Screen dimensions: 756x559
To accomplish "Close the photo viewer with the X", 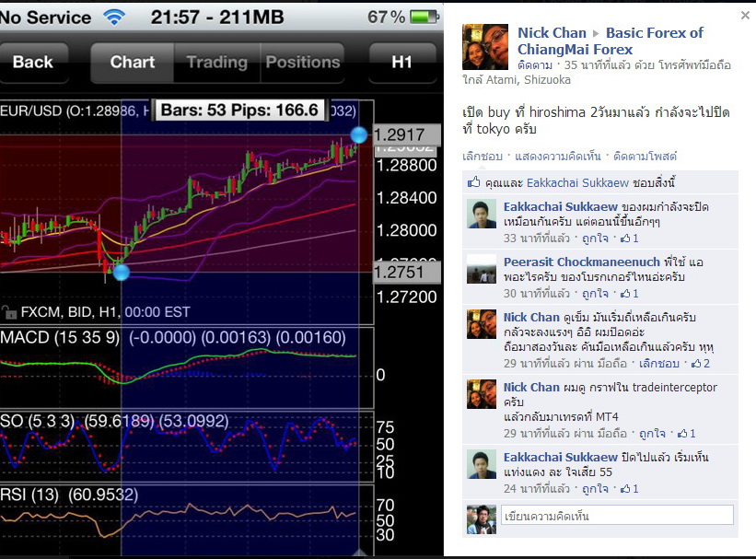I will point(745,16).
